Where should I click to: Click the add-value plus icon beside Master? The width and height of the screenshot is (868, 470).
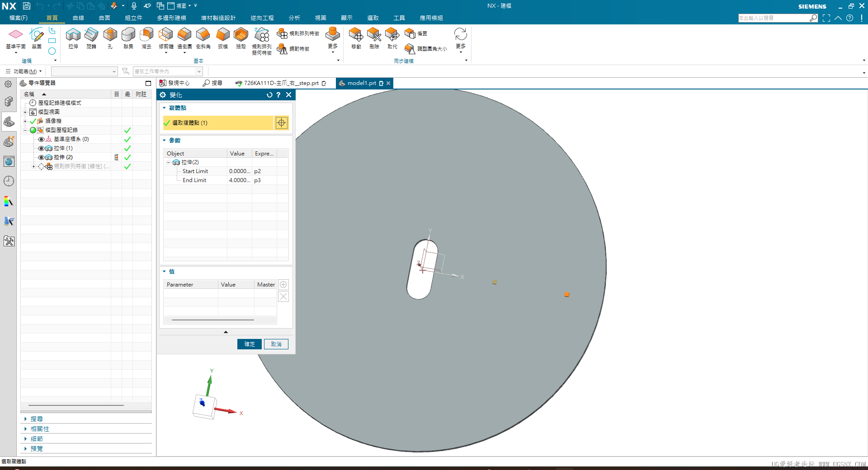coord(283,284)
